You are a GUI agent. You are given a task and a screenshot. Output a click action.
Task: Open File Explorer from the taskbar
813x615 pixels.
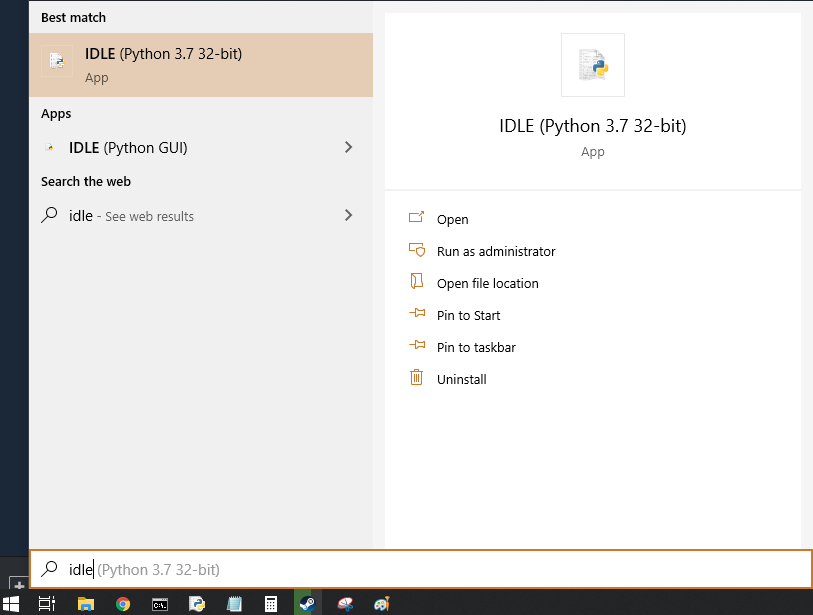[86, 604]
